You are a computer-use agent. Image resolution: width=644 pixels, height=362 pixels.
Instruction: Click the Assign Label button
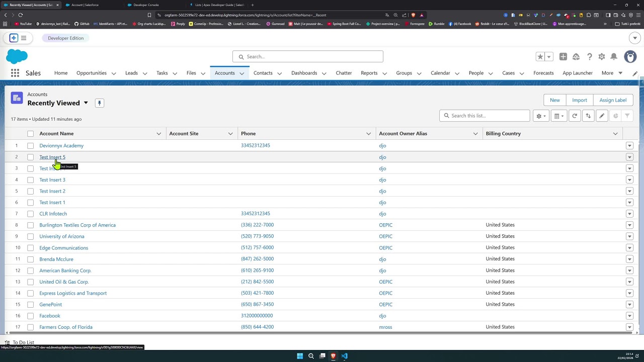613,100
